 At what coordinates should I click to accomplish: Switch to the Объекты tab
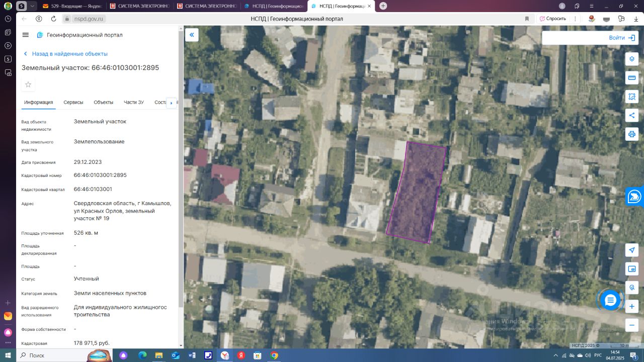tap(103, 102)
